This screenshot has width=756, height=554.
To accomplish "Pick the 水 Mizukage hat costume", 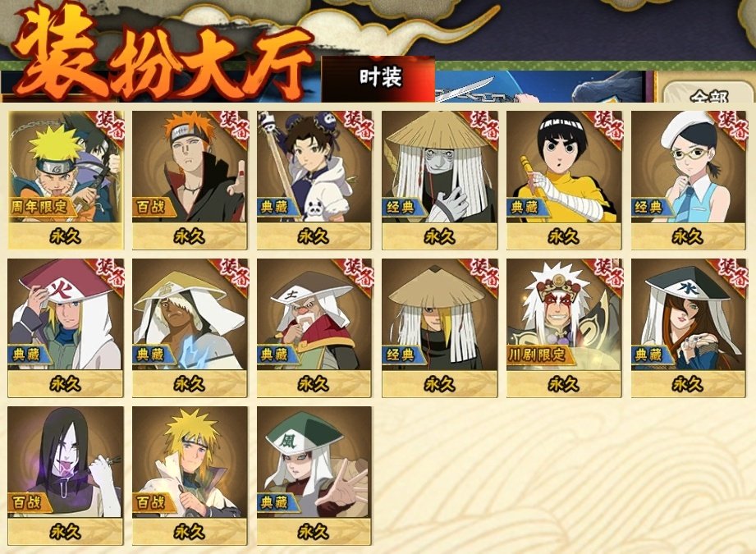I will [x=689, y=327].
